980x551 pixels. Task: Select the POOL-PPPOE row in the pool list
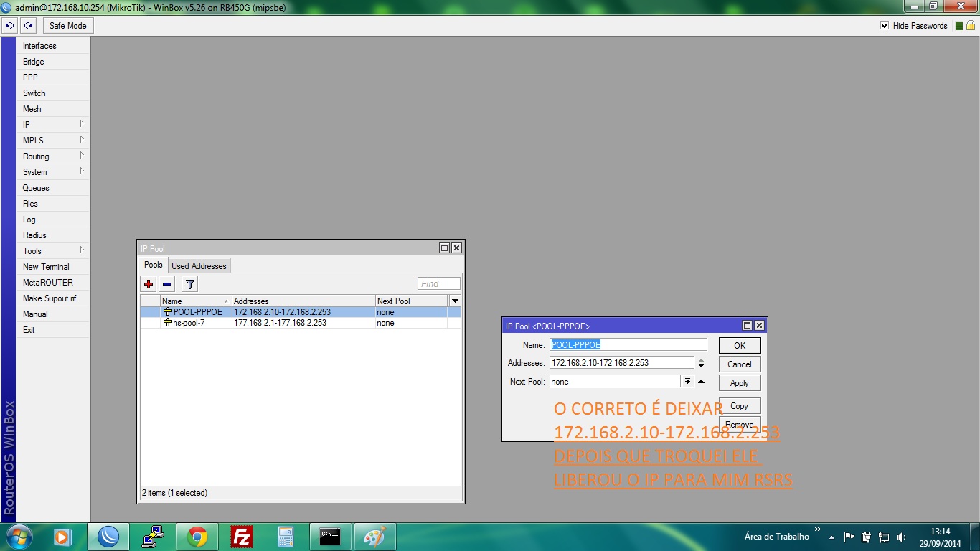click(301, 312)
